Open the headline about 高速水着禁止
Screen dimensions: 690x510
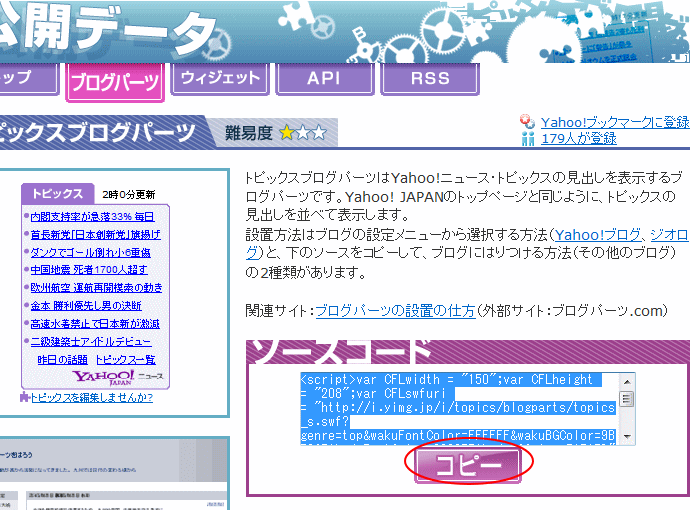pos(95,324)
